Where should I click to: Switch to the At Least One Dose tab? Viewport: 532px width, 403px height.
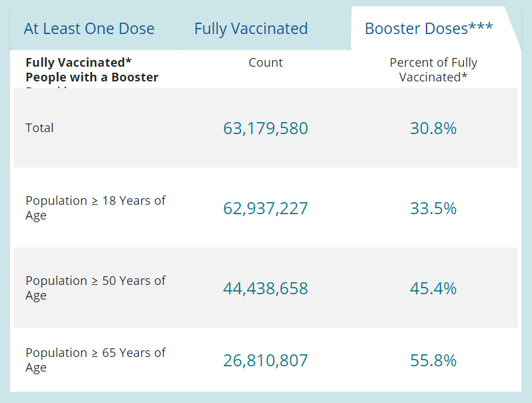pos(89,29)
